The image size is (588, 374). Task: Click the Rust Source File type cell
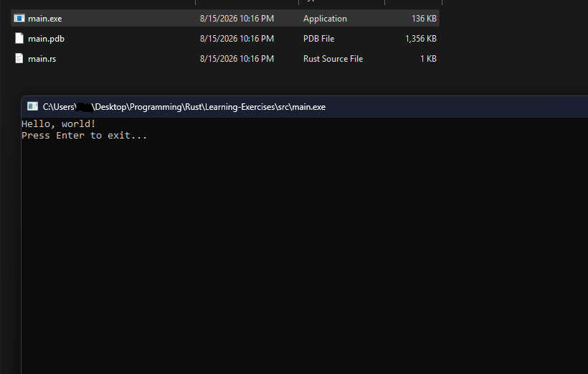tap(333, 59)
